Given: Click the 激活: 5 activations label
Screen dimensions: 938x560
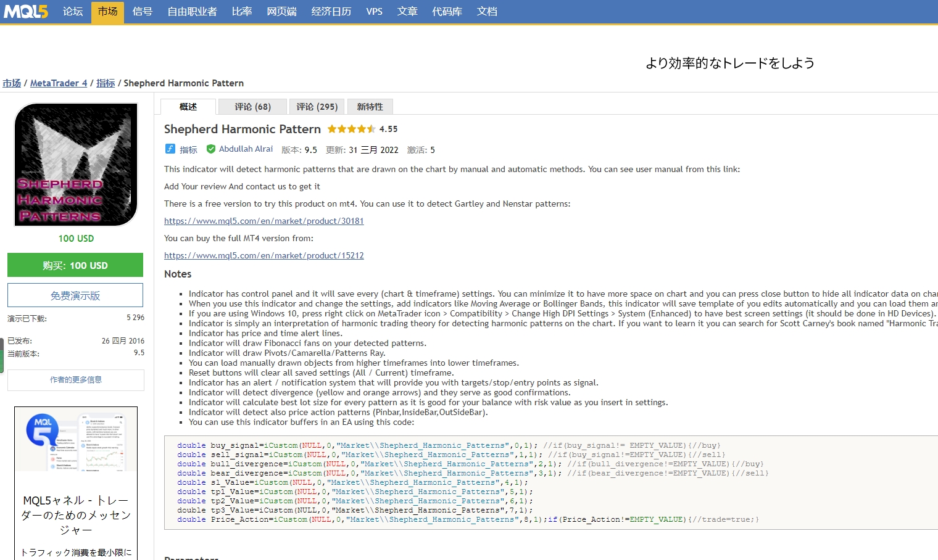Looking at the screenshot, I should (x=421, y=150).
